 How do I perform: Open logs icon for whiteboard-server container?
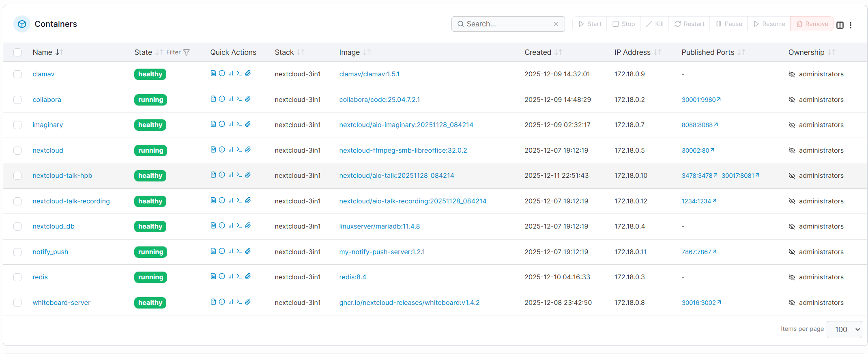tap(213, 302)
